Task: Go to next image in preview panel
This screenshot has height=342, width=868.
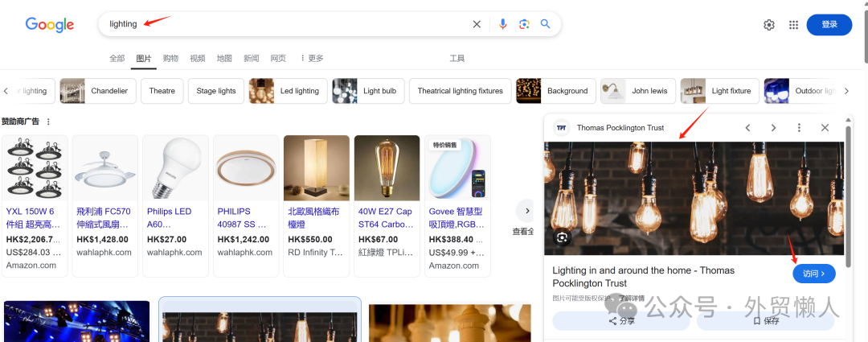Action: [773, 128]
